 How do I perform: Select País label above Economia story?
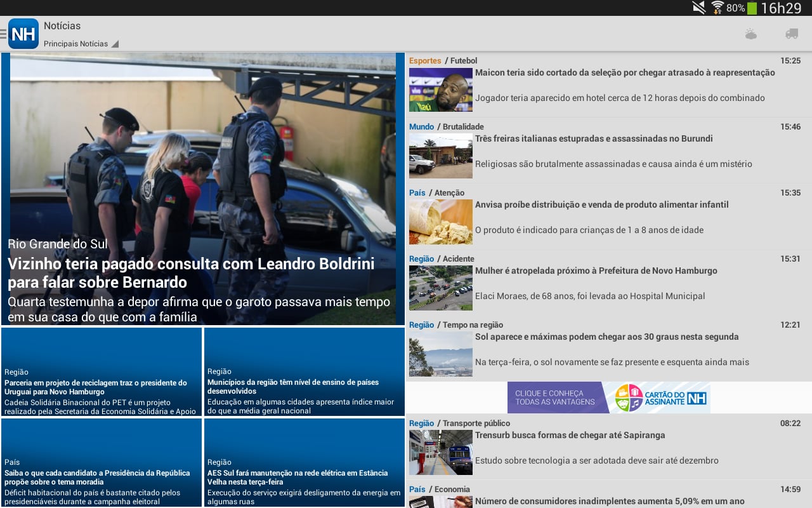pos(417,490)
